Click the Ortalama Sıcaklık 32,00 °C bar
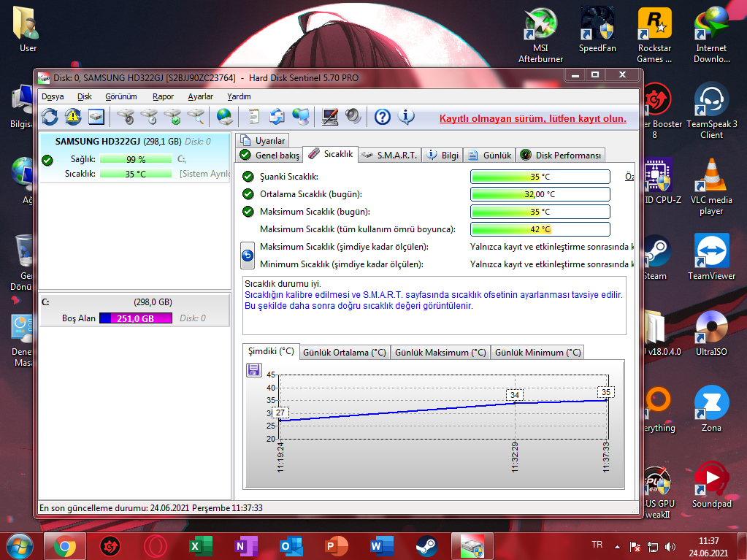 (540, 194)
